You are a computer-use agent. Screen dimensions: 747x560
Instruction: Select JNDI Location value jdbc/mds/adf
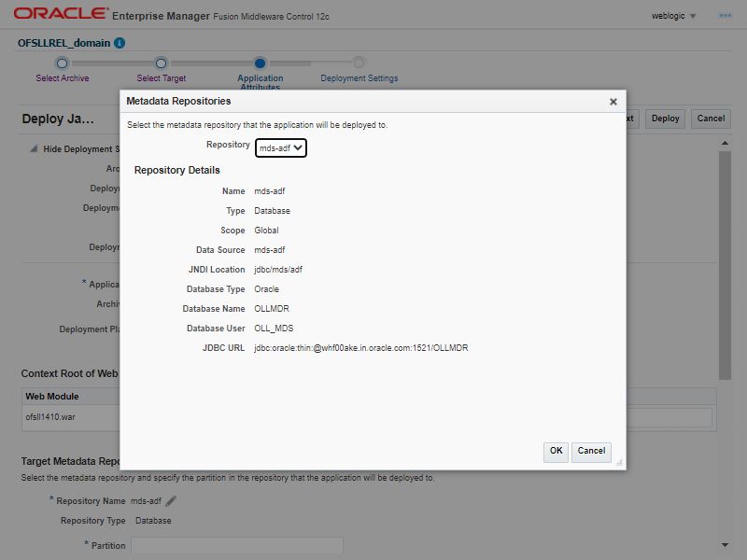point(278,270)
